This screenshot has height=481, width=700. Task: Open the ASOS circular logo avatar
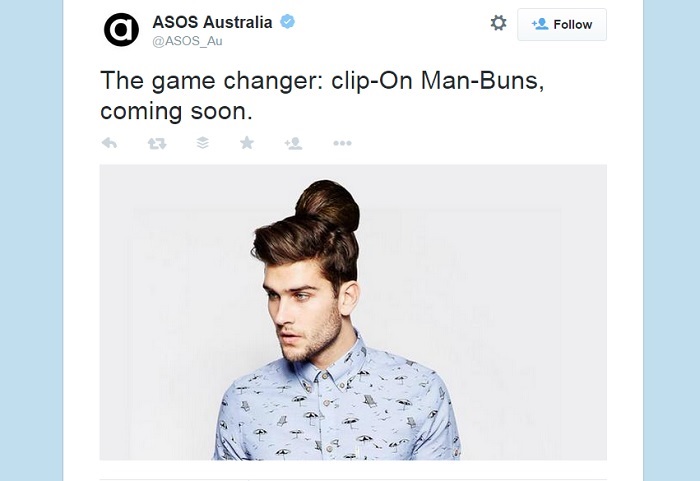coord(121,29)
